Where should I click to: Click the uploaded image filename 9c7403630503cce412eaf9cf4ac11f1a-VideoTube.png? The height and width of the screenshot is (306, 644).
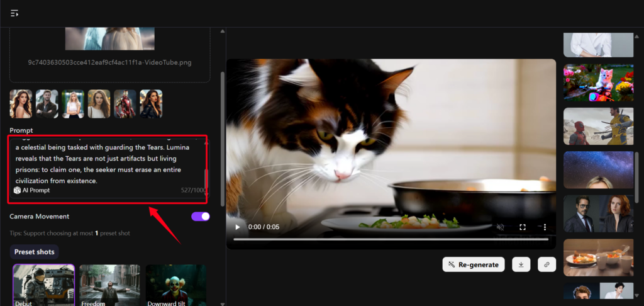pos(109,62)
